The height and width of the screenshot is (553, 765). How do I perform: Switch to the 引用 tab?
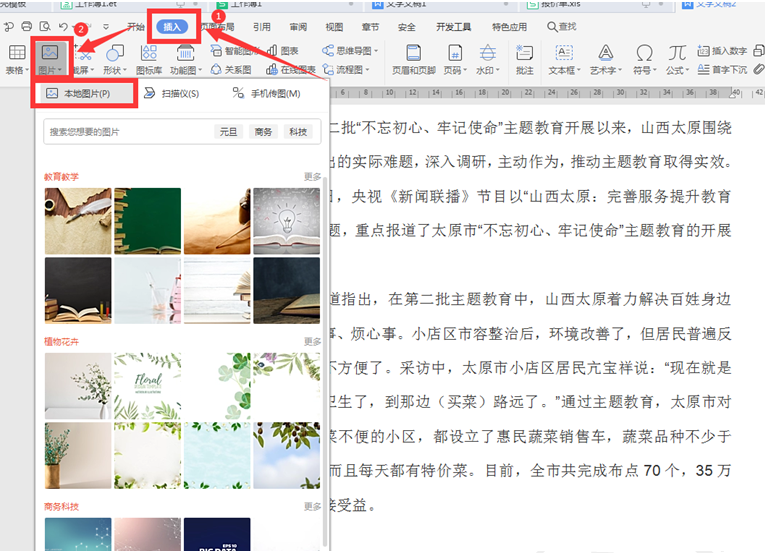click(x=262, y=27)
